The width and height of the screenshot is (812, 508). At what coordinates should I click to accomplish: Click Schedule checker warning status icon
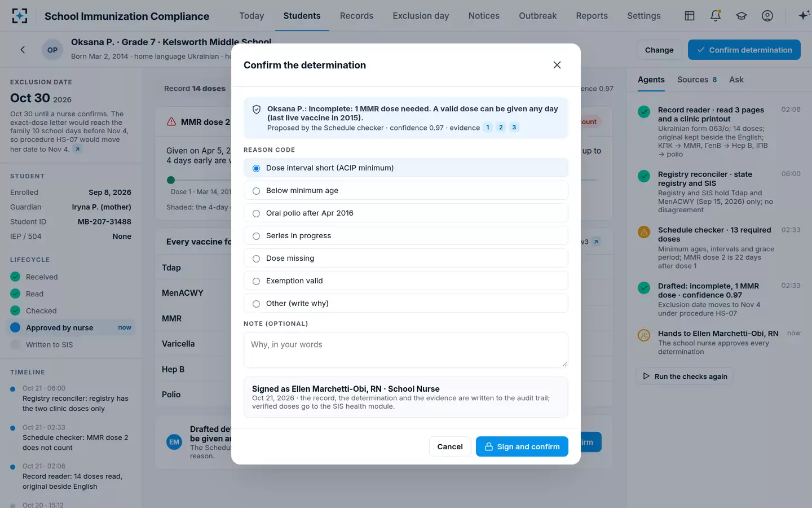(644, 231)
